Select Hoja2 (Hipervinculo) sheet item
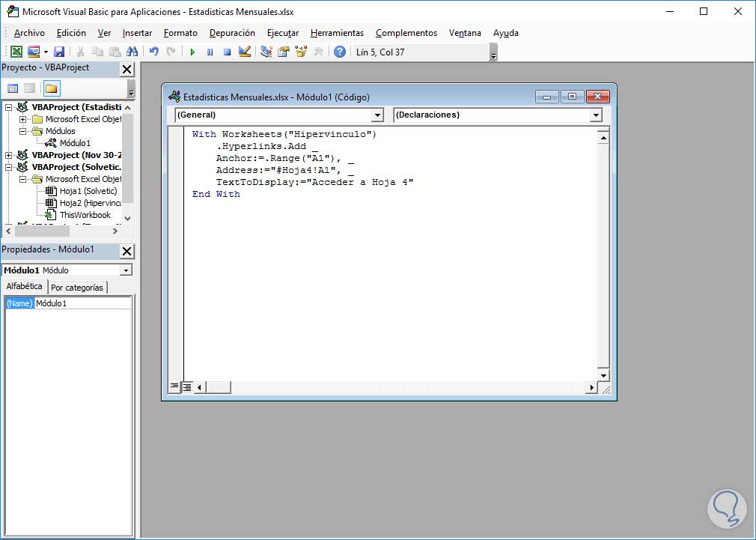Screen dimensions: 756x540 coord(90,203)
